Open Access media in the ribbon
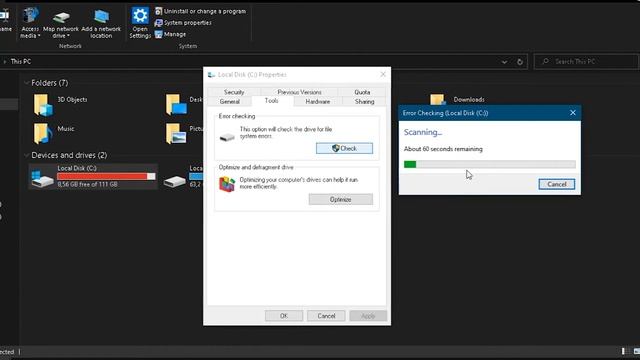 30,24
